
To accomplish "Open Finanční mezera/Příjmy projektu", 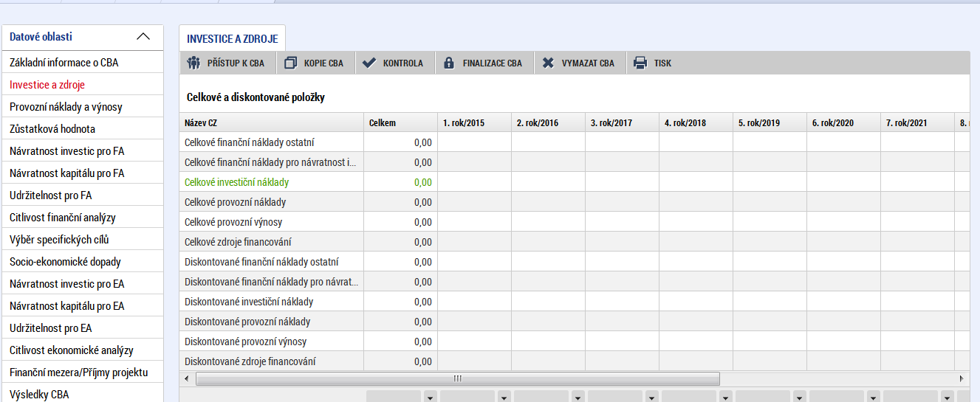I will click(82, 372).
